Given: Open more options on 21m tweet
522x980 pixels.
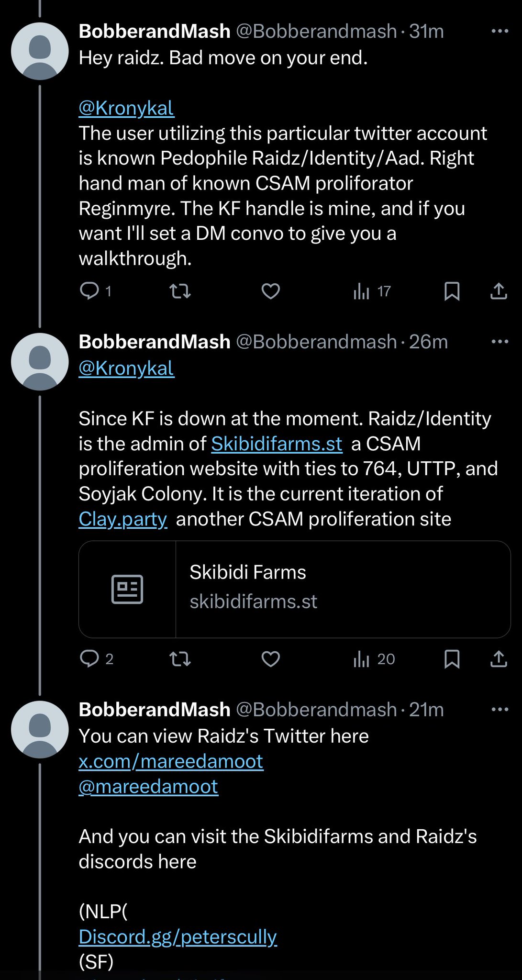Looking at the screenshot, I should tap(500, 709).
